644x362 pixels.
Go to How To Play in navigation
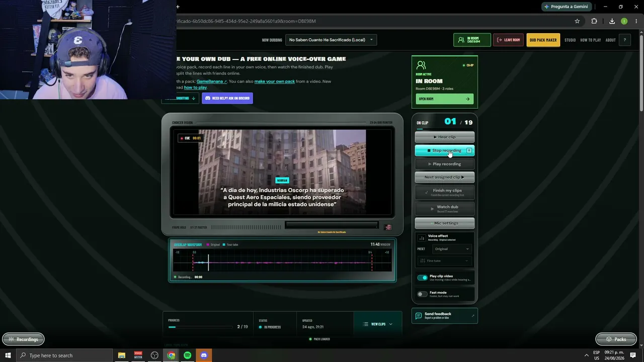(591, 40)
